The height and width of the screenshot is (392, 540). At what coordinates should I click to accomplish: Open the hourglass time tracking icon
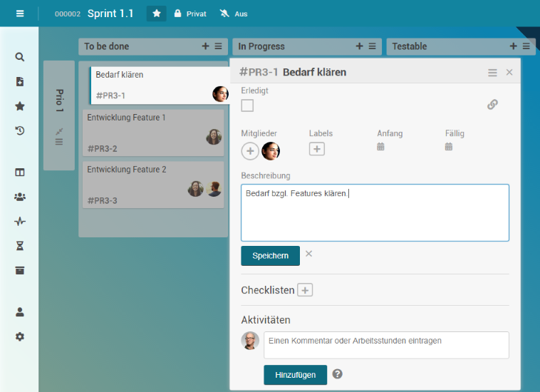click(20, 246)
